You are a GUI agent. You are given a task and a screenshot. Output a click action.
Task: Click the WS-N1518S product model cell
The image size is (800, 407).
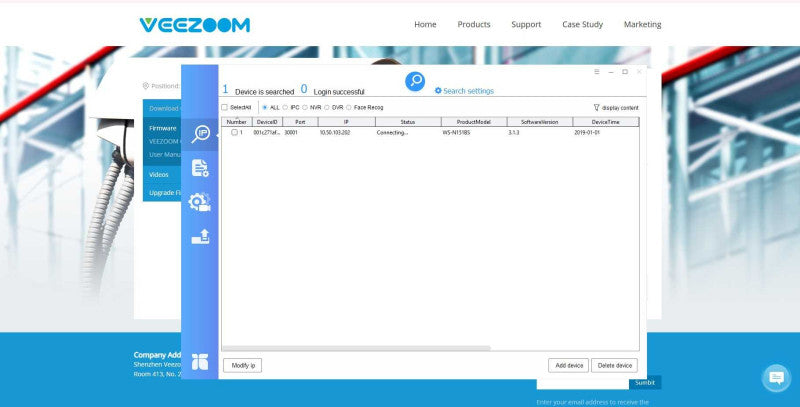pyautogui.click(x=456, y=133)
